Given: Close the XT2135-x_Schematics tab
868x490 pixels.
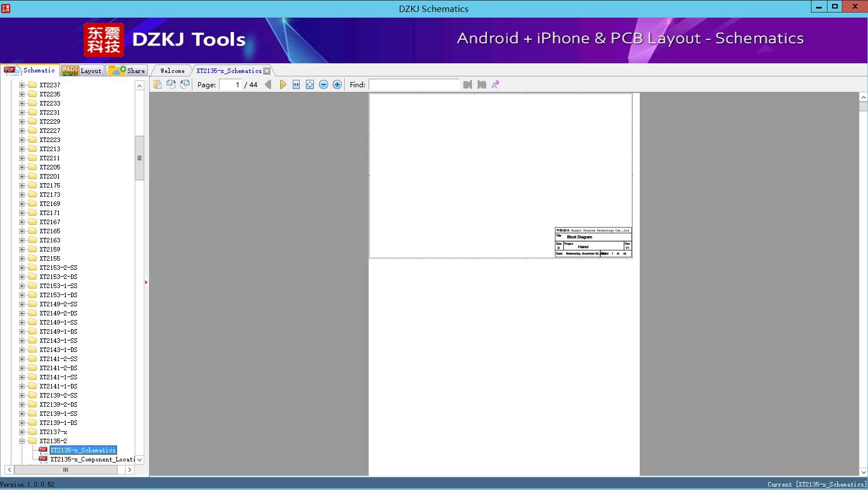Looking at the screenshot, I should pos(267,71).
